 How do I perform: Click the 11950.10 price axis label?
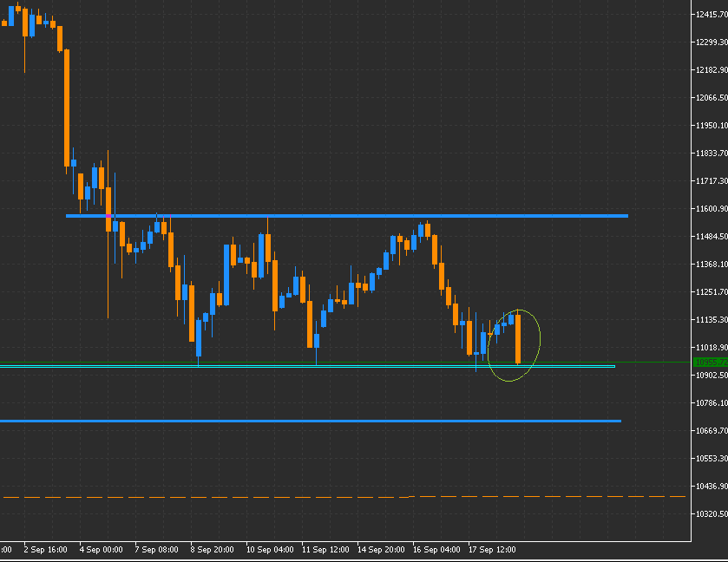(712, 126)
